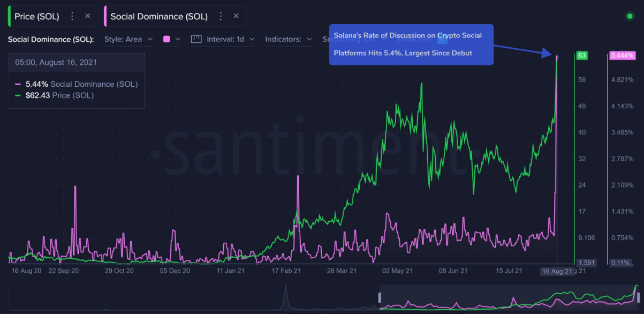Viewport: 644px width, 314px height.
Task: Remove the Social Dominance (SOL) metric
Action: (236, 17)
